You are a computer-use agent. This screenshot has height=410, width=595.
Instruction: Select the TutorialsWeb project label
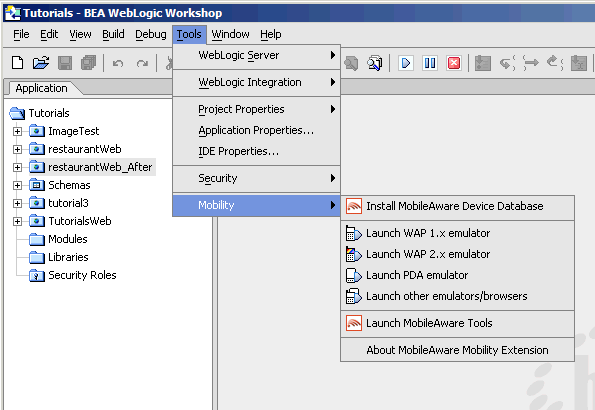80,221
